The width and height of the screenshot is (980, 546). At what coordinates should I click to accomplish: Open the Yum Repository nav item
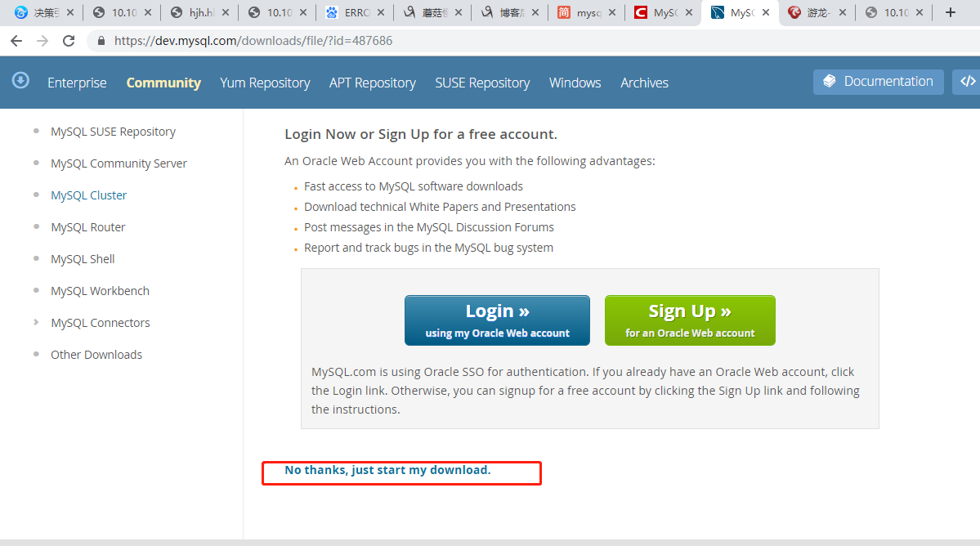(x=265, y=83)
